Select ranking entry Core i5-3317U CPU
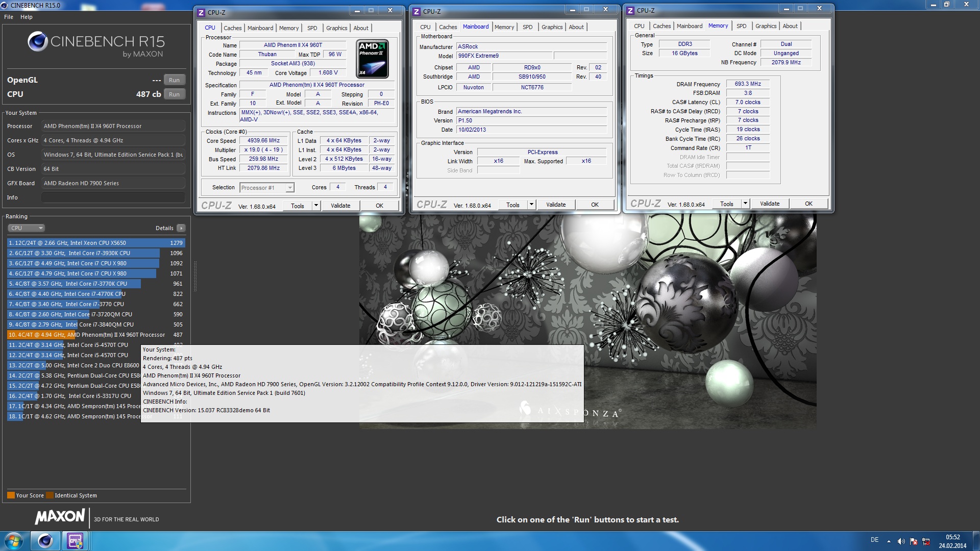980x551 pixels. tap(74, 396)
